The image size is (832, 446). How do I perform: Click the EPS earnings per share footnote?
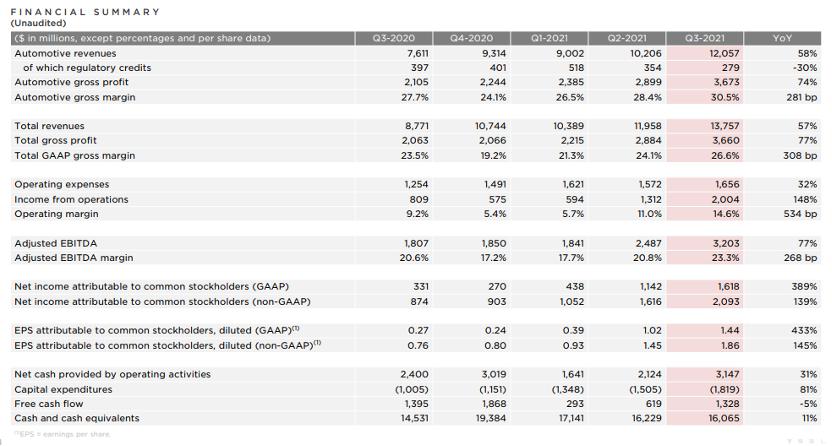coord(62,434)
